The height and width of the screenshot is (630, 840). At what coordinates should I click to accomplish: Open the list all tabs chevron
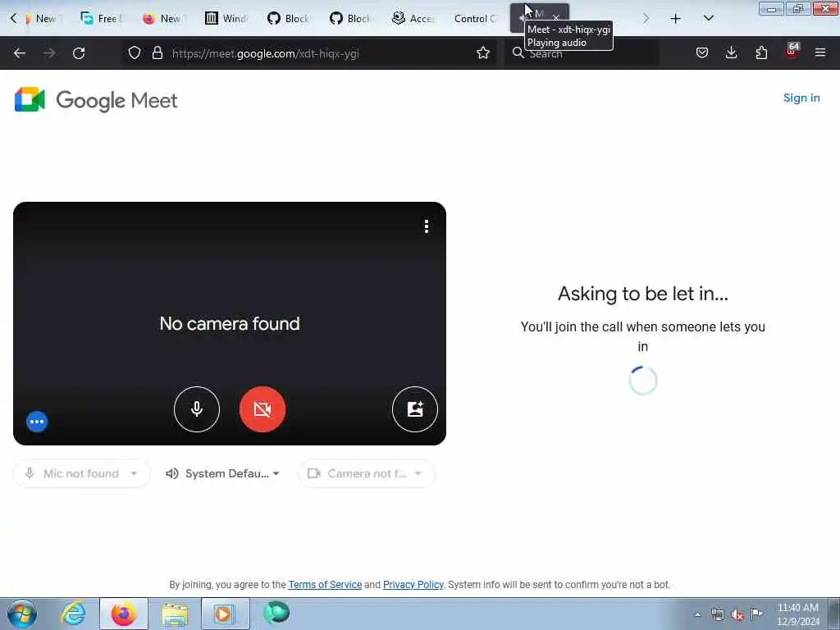pyautogui.click(x=708, y=19)
